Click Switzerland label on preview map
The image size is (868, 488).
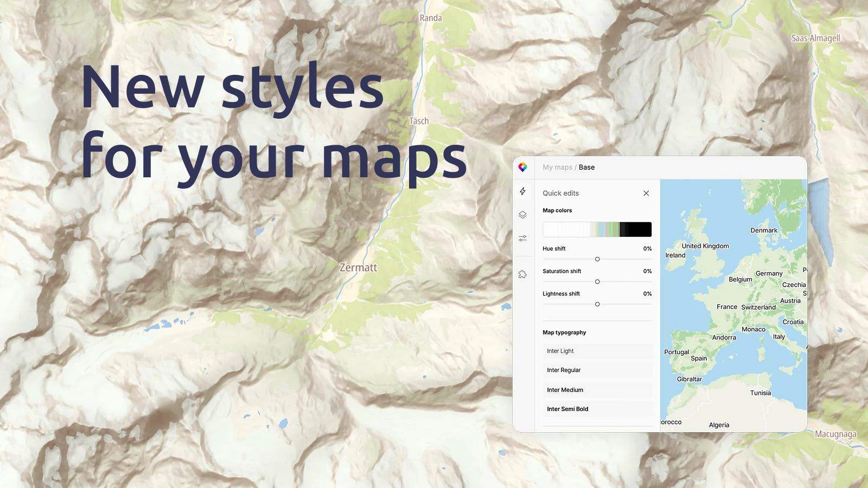point(758,307)
